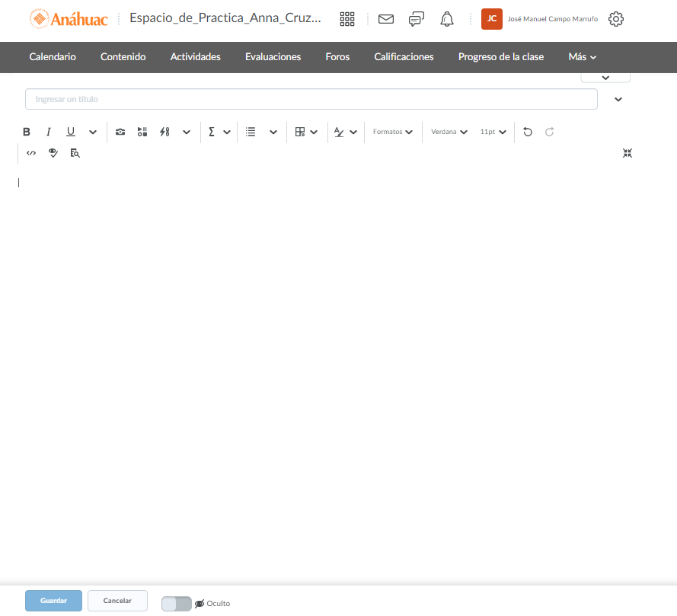The image size is (677, 616).
Task: Open the Verdana font family dropdown
Action: pyautogui.click(x=449, y=132)
